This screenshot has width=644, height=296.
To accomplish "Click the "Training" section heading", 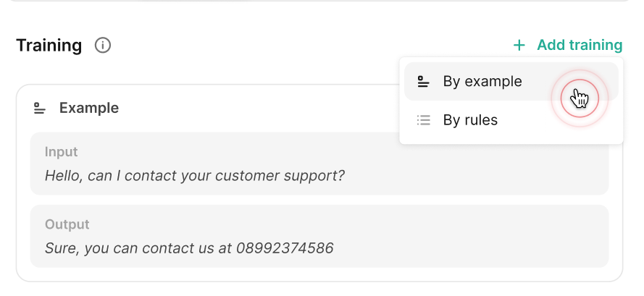I will point(49,46).
